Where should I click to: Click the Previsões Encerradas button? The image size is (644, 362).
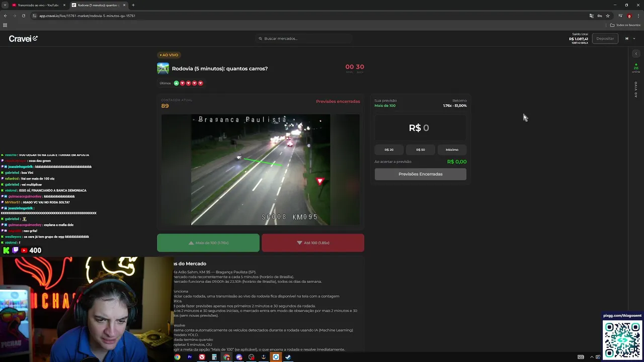421,174
